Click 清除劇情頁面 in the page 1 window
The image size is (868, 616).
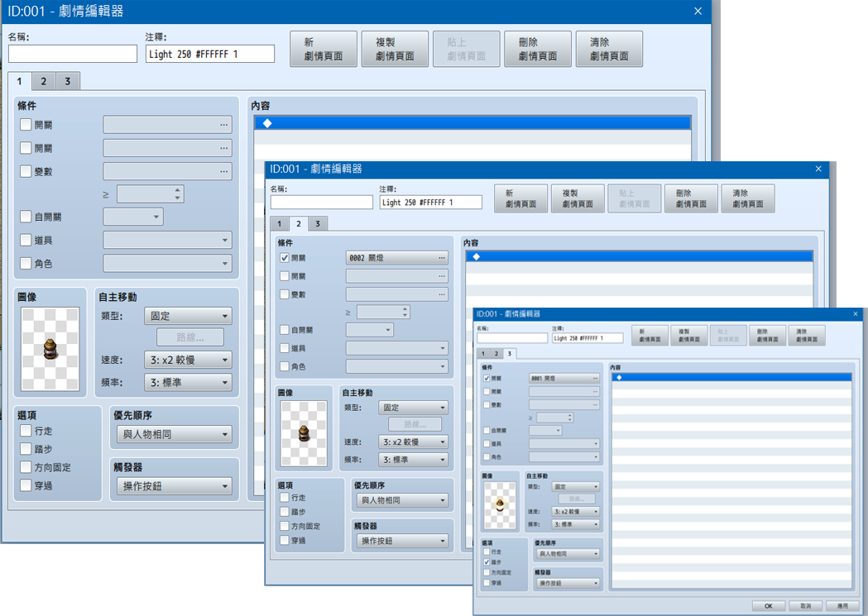coord(609,49)
